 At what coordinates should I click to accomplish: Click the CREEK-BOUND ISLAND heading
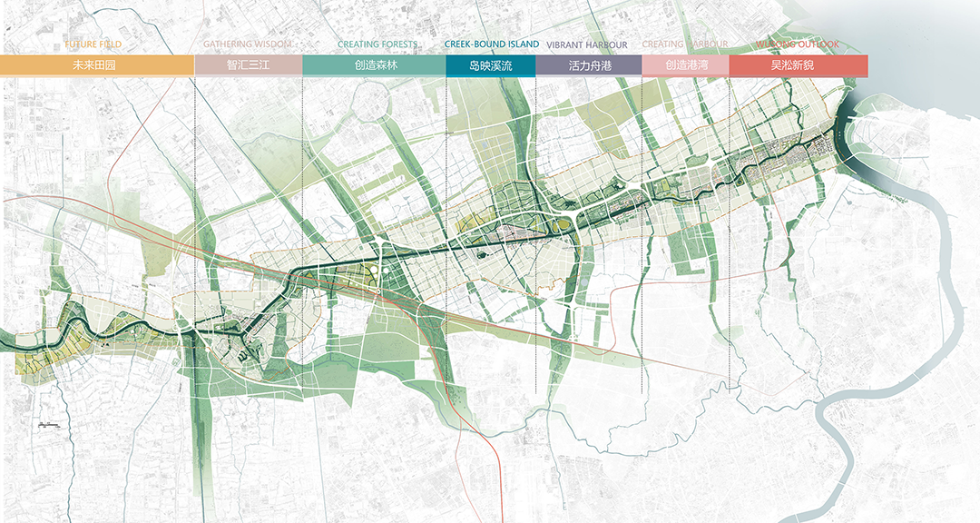point(491,44)
